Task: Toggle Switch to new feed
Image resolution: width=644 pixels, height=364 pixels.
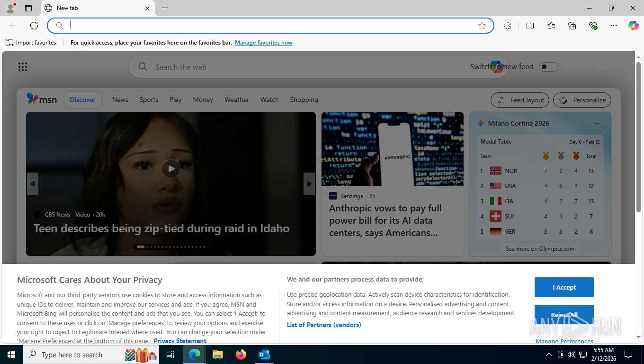Action: tap(548, 67)
